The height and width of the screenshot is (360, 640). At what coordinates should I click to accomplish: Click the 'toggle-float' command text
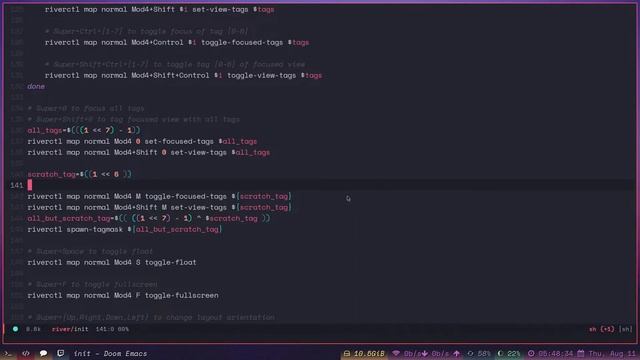point(171,262)
